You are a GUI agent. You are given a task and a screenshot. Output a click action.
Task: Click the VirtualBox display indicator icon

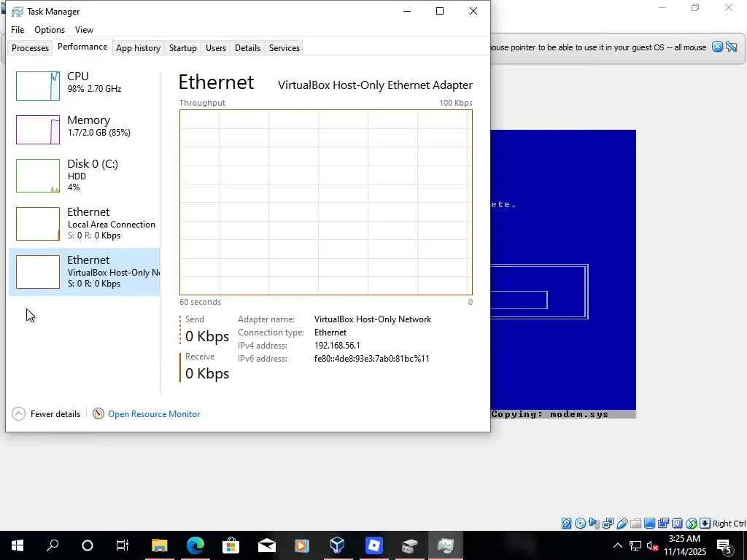coord(649,524)
